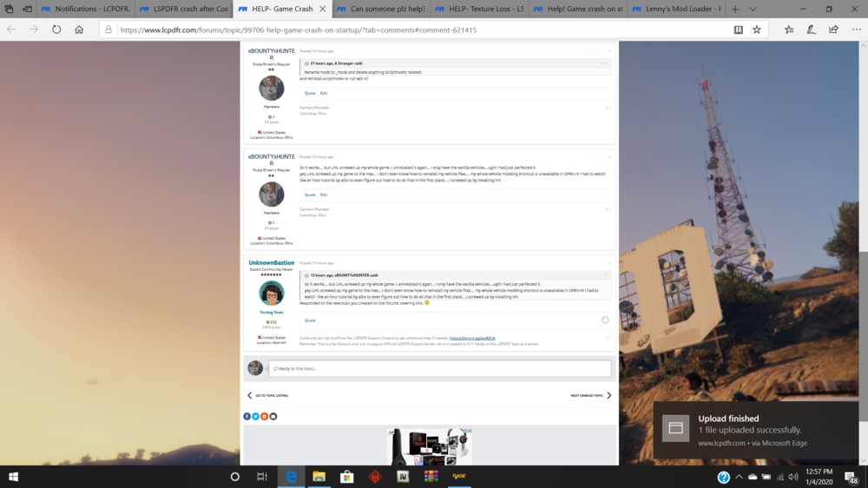Open the Action Center notifications
The image size is (868, 488).
852,477
